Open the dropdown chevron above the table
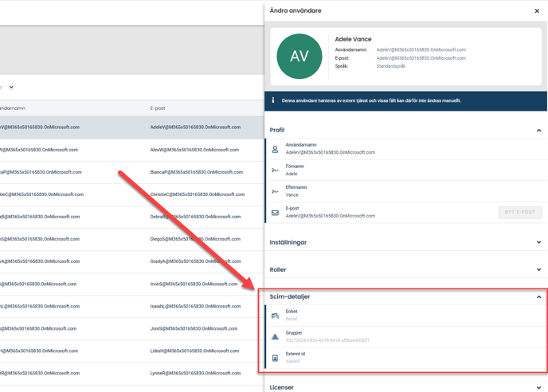Viewport: 548px width, 392px height. tap(11, 87)
